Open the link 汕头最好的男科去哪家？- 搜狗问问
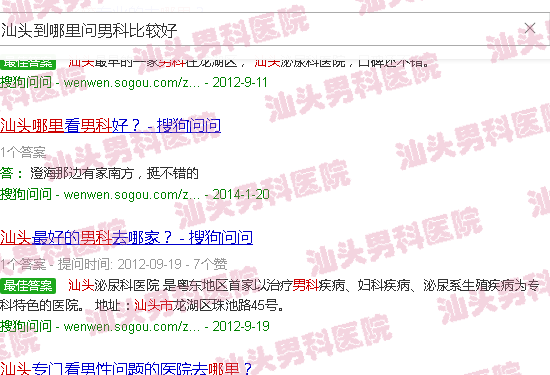Viewport: 550px width, 375px height. 126,237
